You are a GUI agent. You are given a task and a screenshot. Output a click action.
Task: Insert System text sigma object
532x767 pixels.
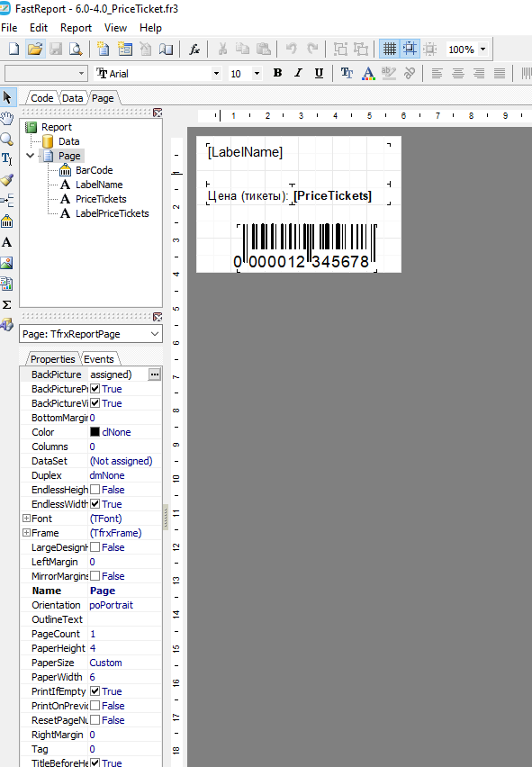point(7,305)
